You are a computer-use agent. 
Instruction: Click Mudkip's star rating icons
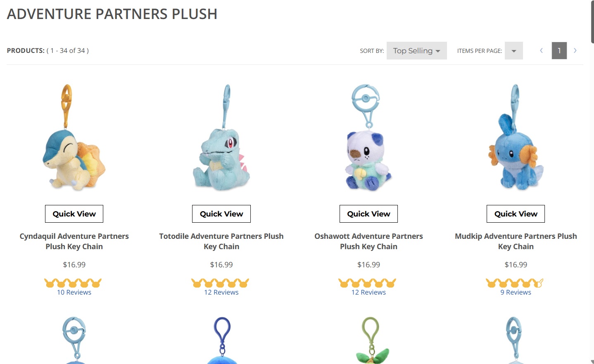click(x=514, y=283)
